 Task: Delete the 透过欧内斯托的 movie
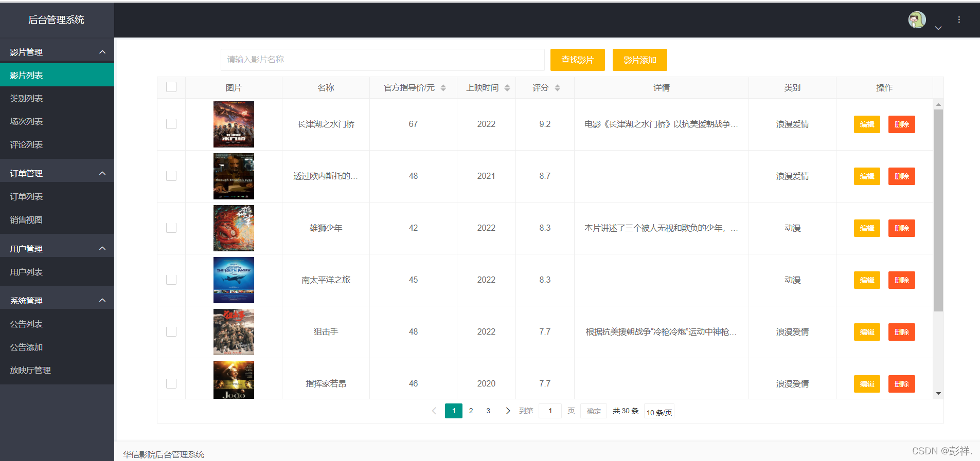[901, 176]
